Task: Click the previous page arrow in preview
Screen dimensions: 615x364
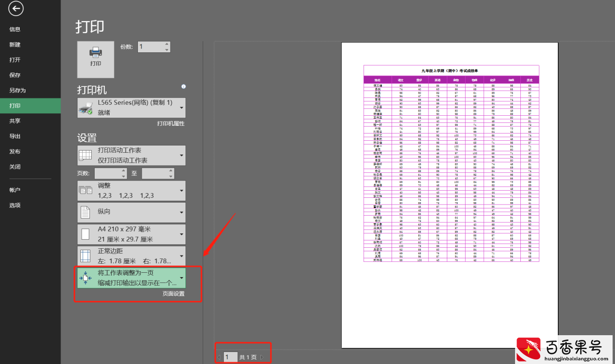Action: coord(219,357)
